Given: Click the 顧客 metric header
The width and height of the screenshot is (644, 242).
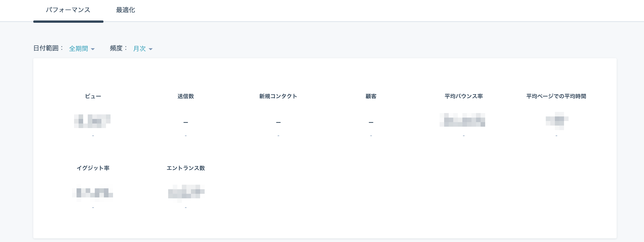Looking at the screenshot, I should click(x=371, y=96).
